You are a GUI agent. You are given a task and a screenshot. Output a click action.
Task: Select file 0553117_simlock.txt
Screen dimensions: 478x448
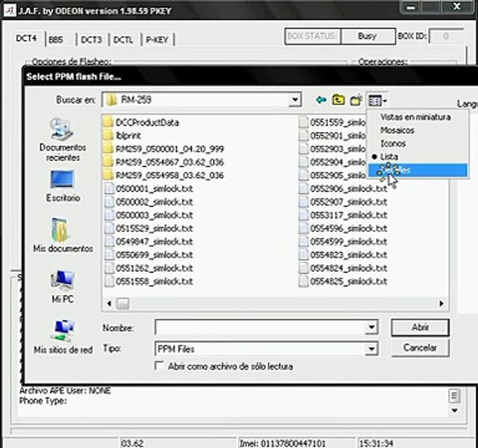343,215
